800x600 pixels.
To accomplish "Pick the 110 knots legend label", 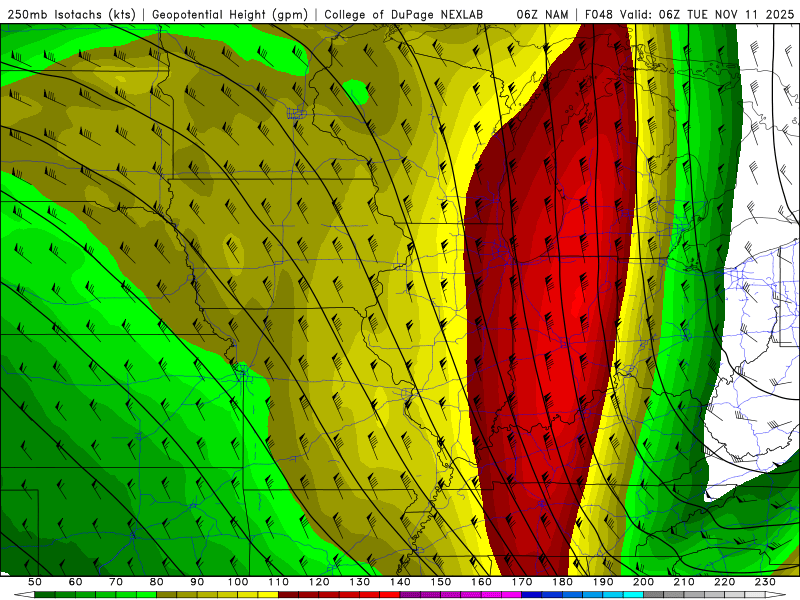I will click(x=279, y=582).
